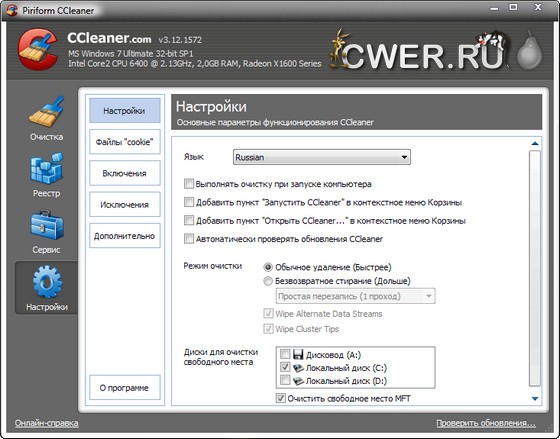
Task: Minimize the CCleaner window
Action: coord(494,9)
